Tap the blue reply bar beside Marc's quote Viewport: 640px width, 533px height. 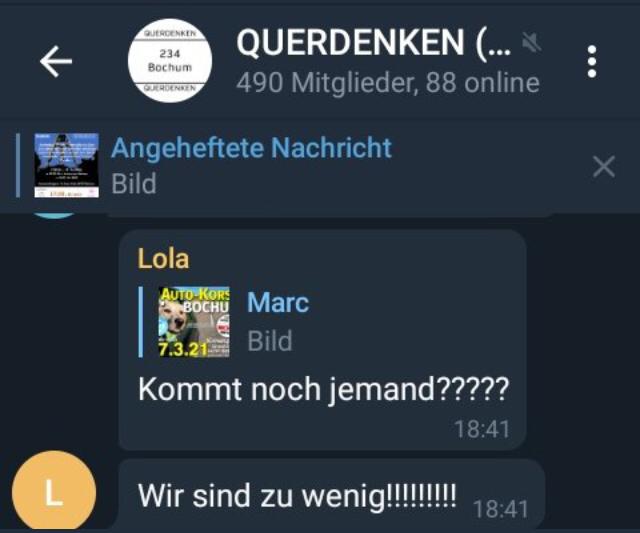[141, 322]
